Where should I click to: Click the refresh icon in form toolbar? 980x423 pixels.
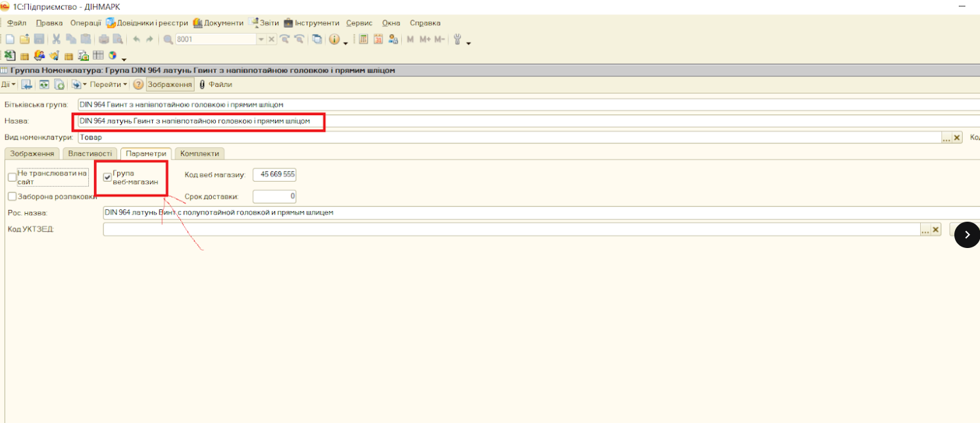44,84
